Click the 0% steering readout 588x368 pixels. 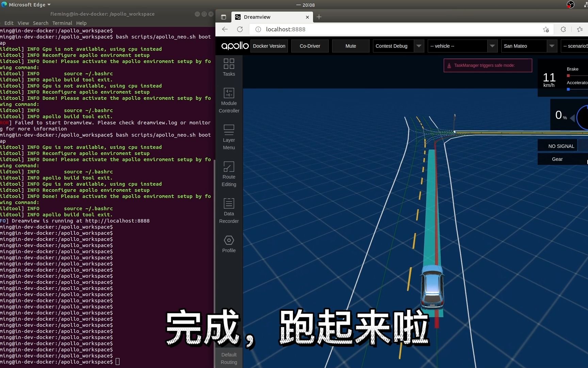pos(561,115)
